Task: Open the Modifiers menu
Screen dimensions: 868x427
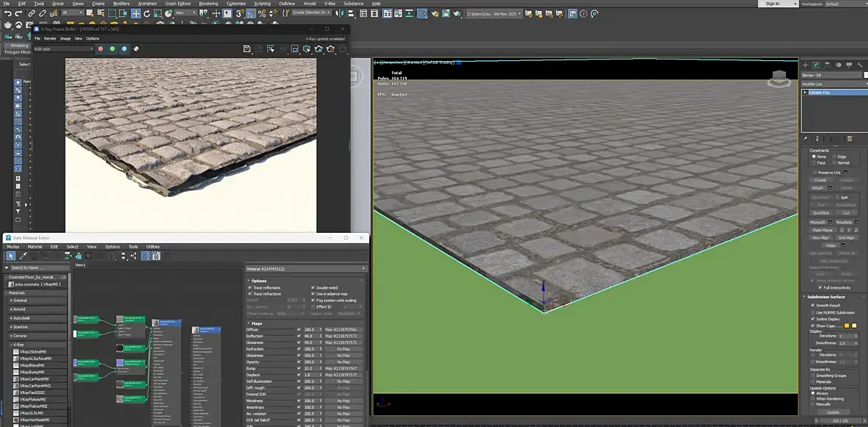Action: 121,4
